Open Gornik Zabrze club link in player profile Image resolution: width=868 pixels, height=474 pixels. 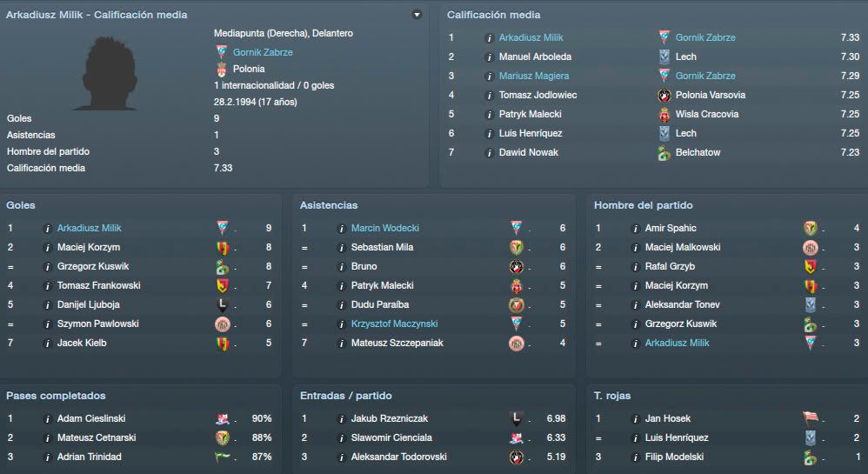point(263,52)
